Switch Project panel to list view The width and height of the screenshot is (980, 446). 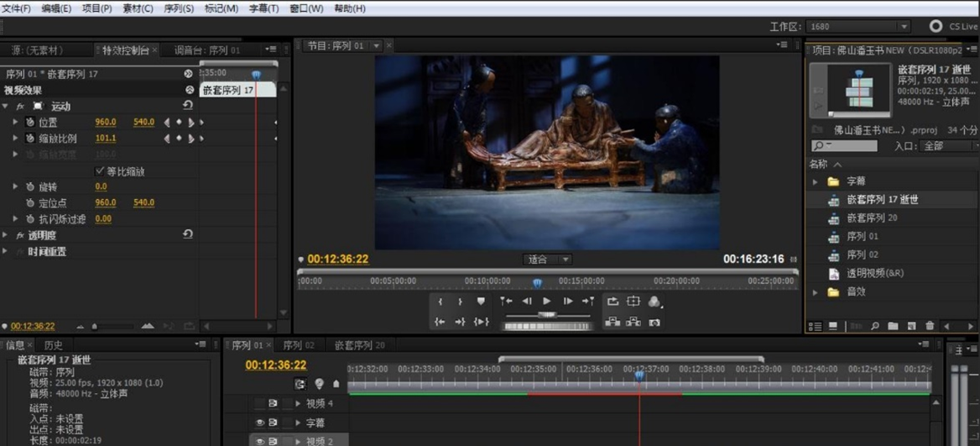[815, 326]
